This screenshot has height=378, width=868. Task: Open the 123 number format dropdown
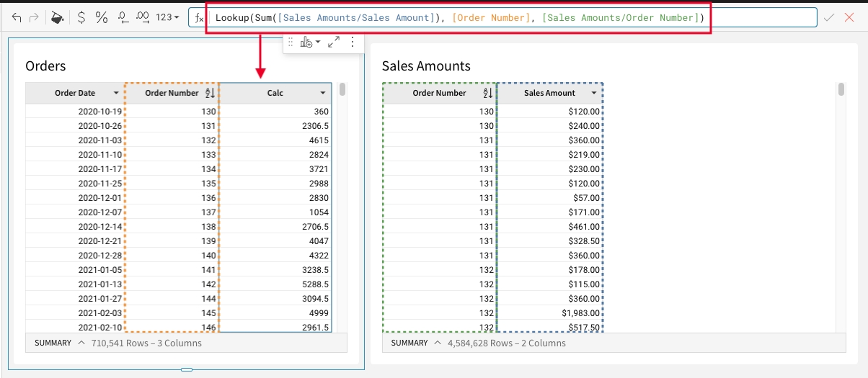168,17
